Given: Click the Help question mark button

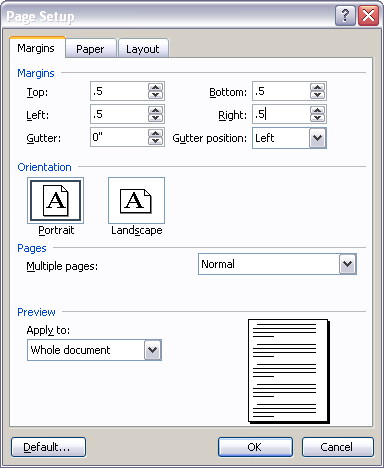Looking at the screenshot, I should [345, 15].
